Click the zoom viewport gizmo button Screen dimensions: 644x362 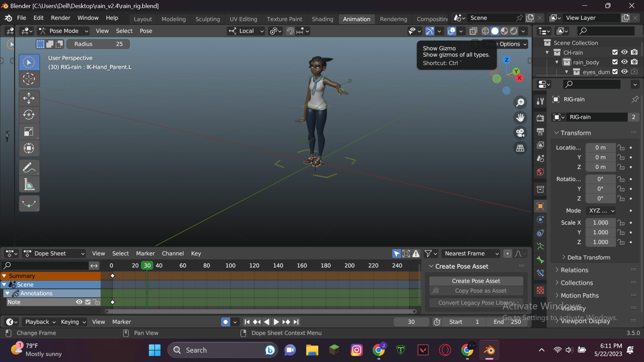520,103
